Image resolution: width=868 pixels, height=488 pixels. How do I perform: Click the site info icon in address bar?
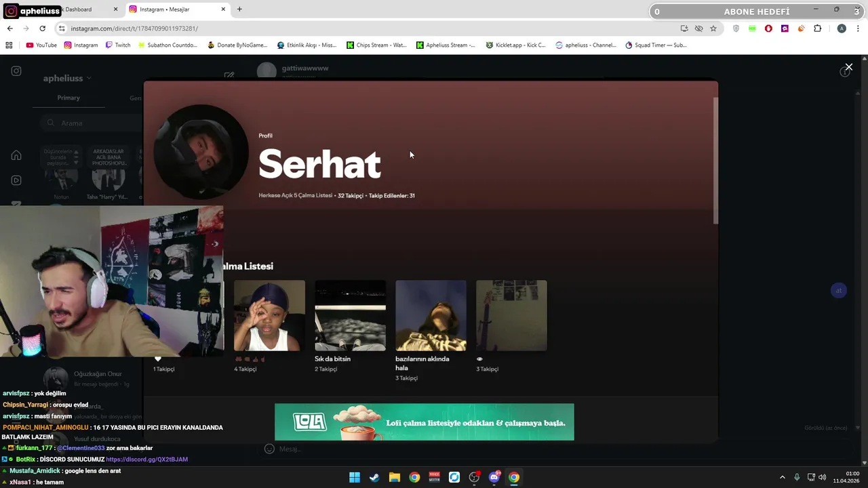[x=62, y=28]
